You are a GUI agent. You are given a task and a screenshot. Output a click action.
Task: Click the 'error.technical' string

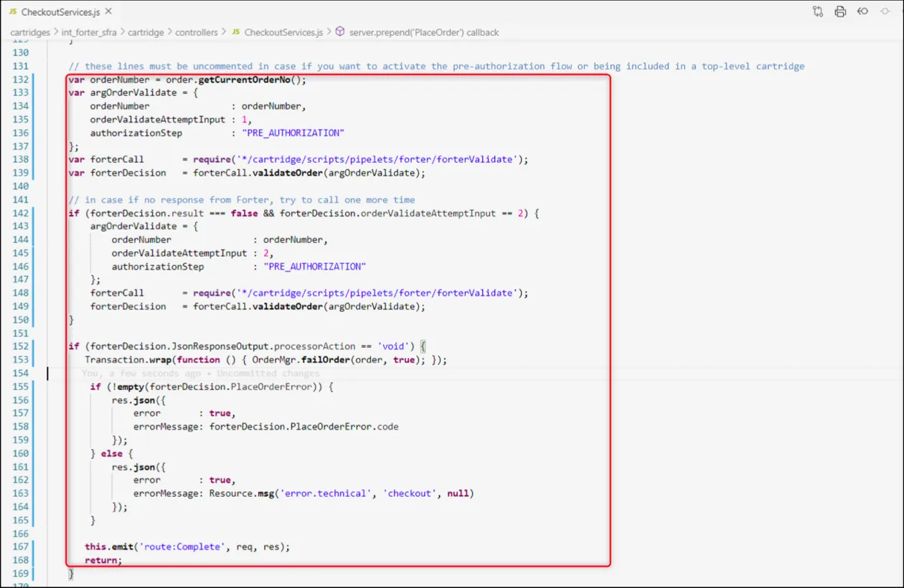(x=326, y=493)
